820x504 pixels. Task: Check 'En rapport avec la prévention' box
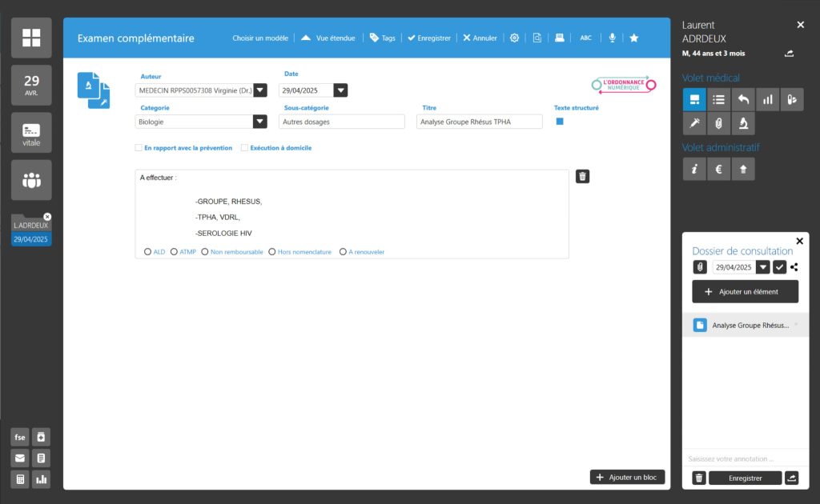click(139, 148)
